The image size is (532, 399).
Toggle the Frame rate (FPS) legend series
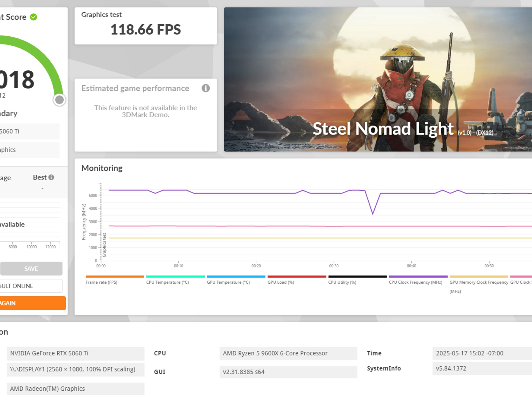(x=115, y=280)
